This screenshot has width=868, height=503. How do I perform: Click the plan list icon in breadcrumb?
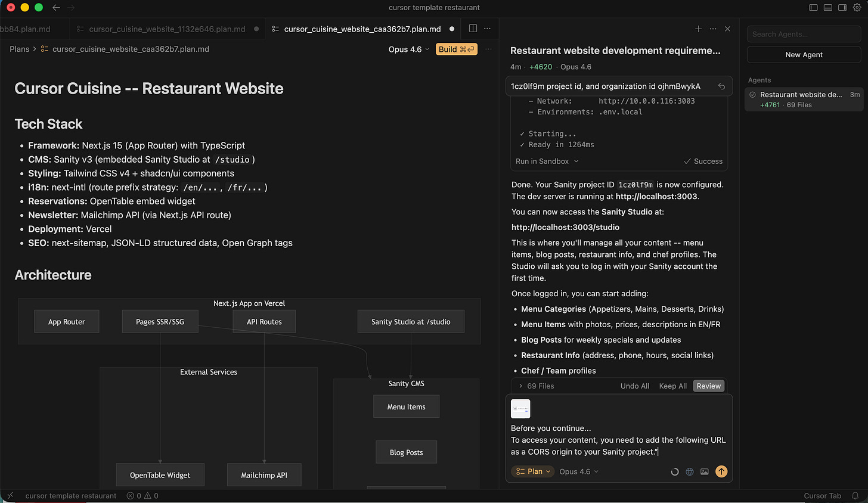(x=45, y=49)
